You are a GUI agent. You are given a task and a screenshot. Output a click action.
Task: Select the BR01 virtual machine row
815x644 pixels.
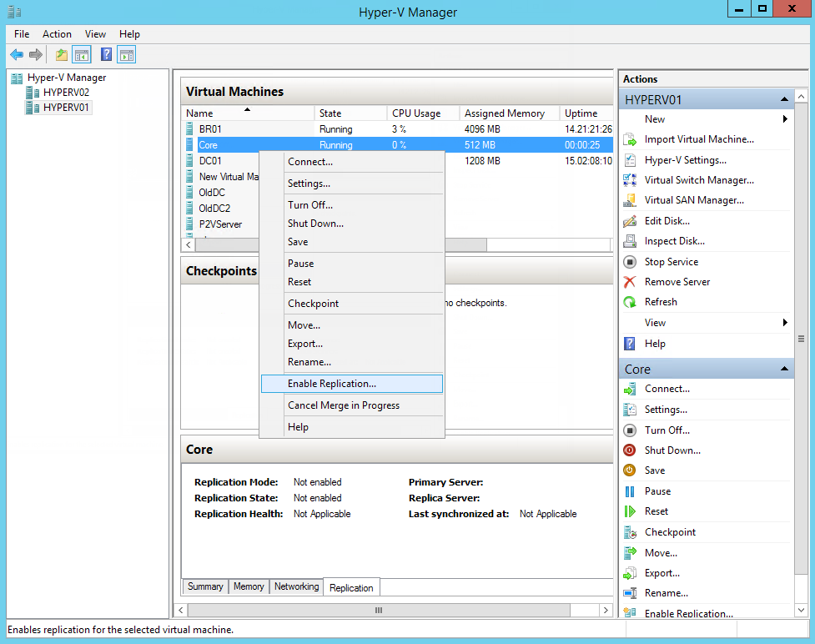399,129
